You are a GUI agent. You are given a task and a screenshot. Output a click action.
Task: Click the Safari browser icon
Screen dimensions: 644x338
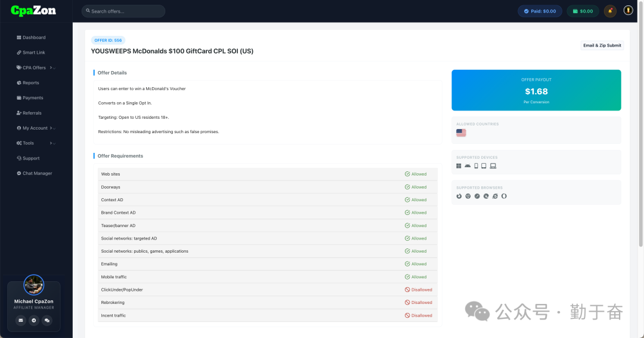pos(477,196)
